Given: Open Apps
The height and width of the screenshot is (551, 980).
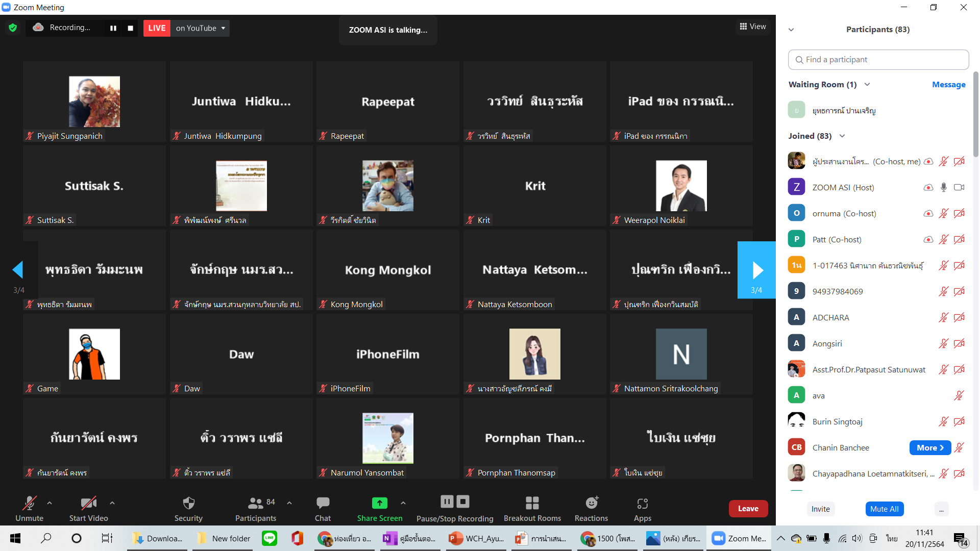Looking at the screenshot, I should [x=643, y=509].
